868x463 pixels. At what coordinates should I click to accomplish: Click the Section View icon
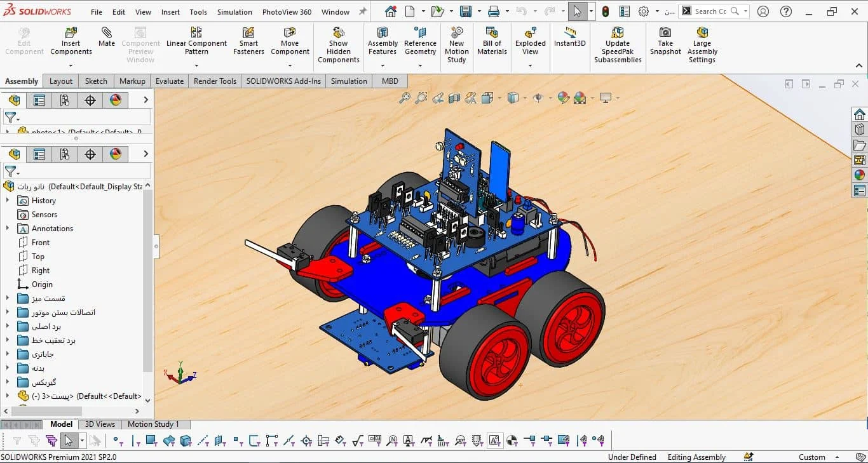tap(454, 98)
